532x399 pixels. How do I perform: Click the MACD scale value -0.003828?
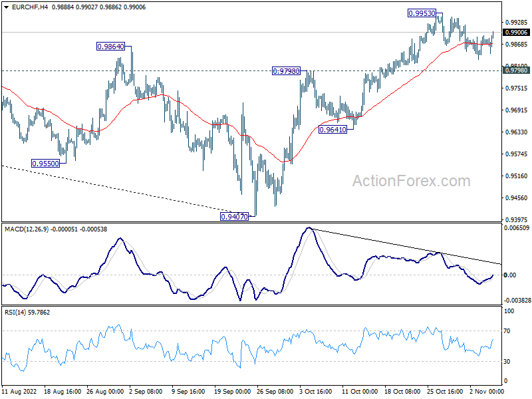[x=517, y=301]
